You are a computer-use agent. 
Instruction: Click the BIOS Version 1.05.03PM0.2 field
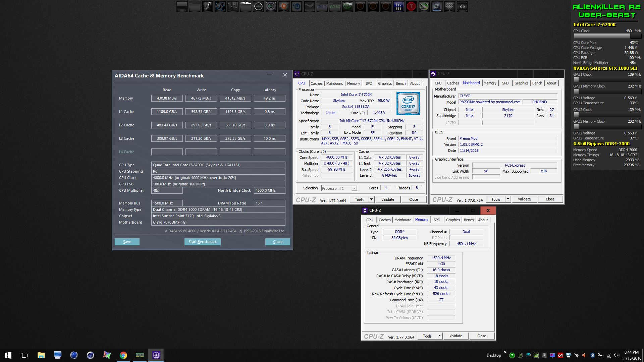(x=508, y=144)
